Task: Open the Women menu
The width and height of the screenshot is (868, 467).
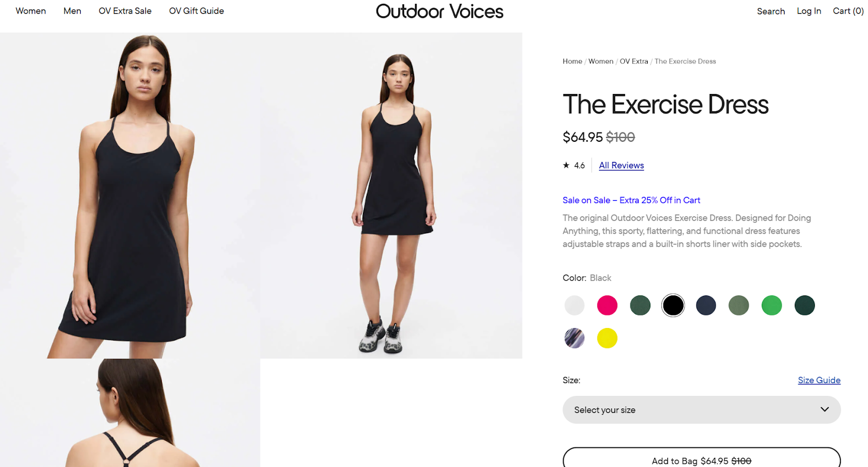Action: point(30,11)
